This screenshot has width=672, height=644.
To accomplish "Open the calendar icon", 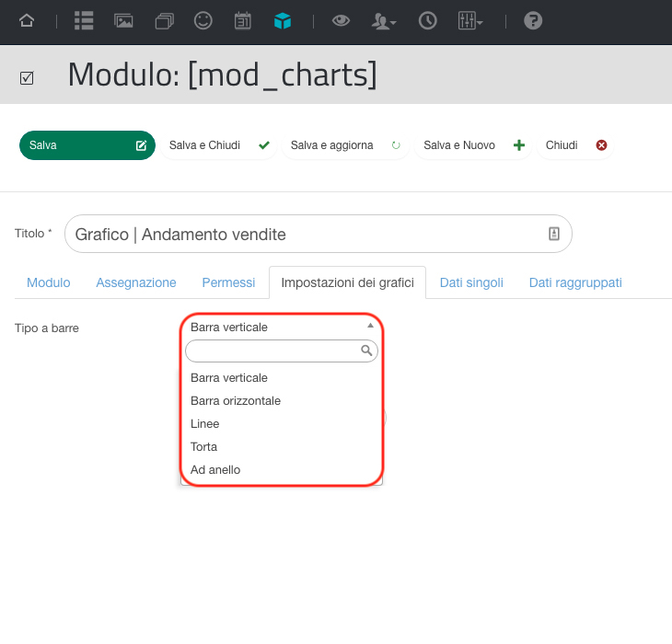I will [x=243, y=21].
